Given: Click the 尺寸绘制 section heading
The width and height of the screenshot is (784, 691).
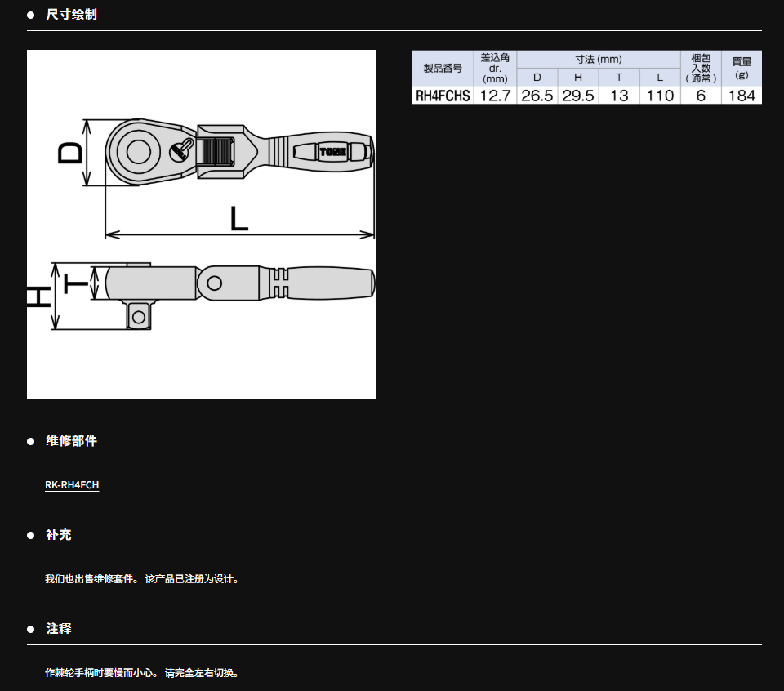Looking at the screenshot, I should (x=71, y=15).
